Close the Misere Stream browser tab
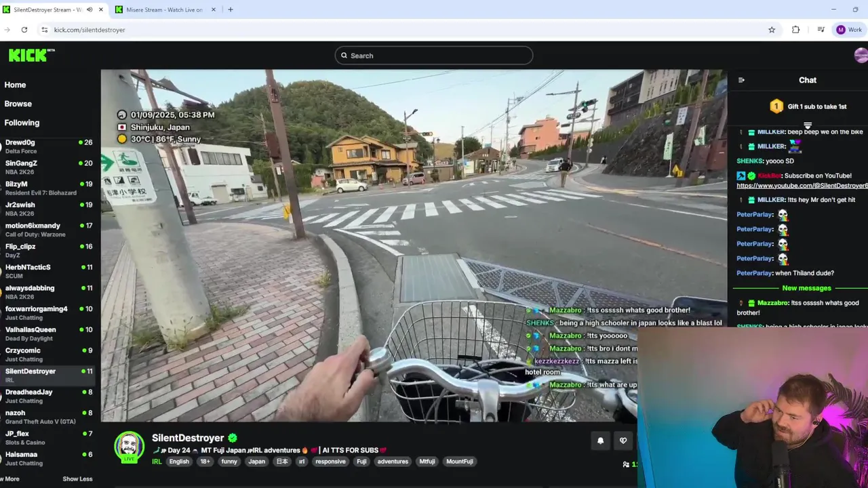The height and width of the screenshot is (488, 868). [214, 9]
